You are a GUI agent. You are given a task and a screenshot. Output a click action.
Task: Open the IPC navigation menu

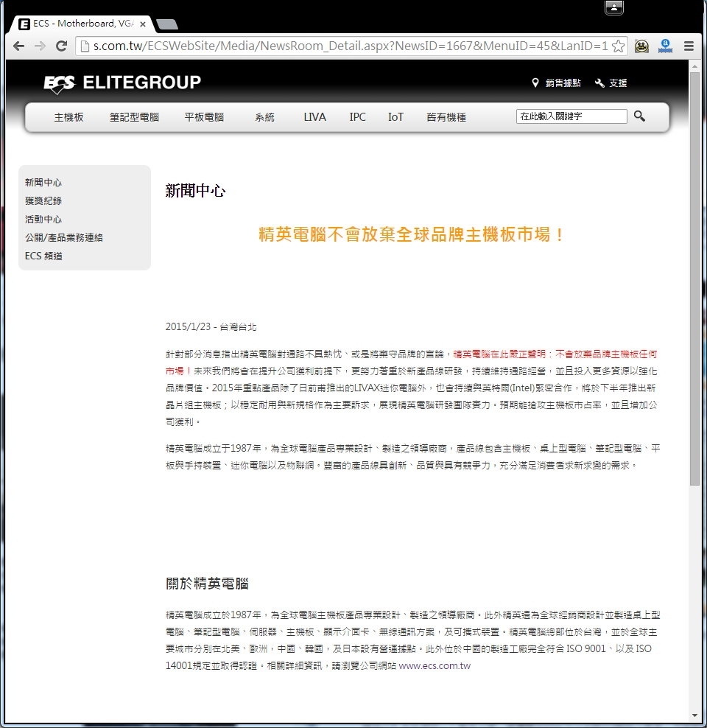pyautogui.click(x=358, y=117)
